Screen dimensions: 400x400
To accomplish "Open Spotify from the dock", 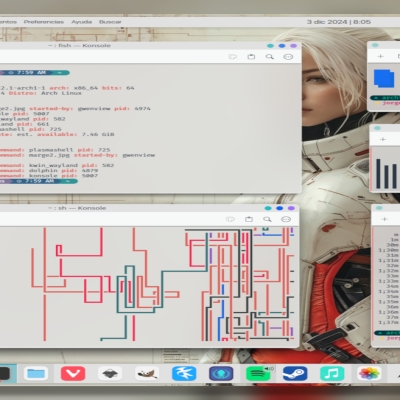I will [258, 374].
